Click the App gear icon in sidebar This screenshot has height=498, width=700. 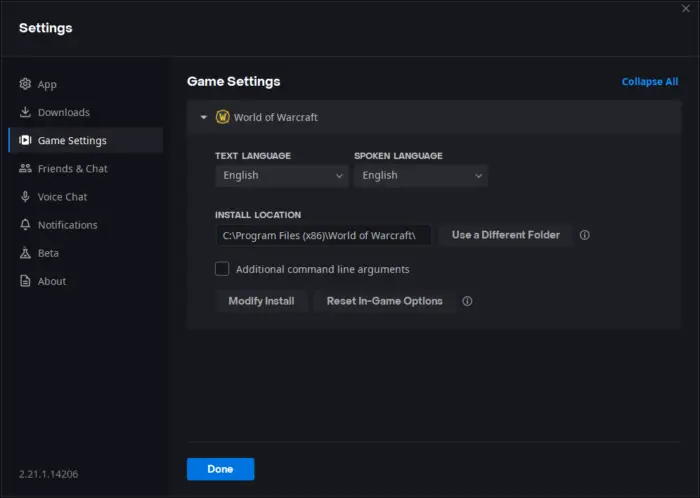tap(25, 84)
